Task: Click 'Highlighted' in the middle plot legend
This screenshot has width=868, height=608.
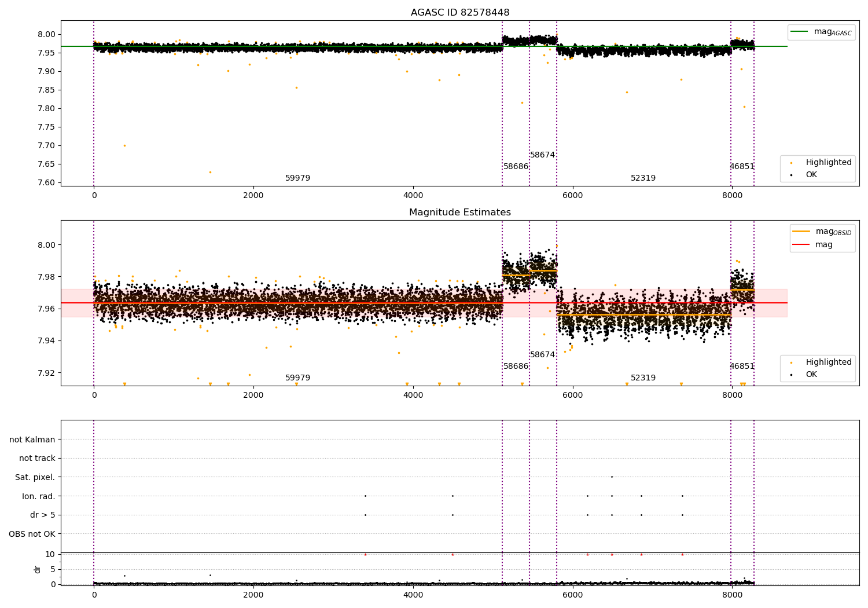Action: click(x=821, y=362)
